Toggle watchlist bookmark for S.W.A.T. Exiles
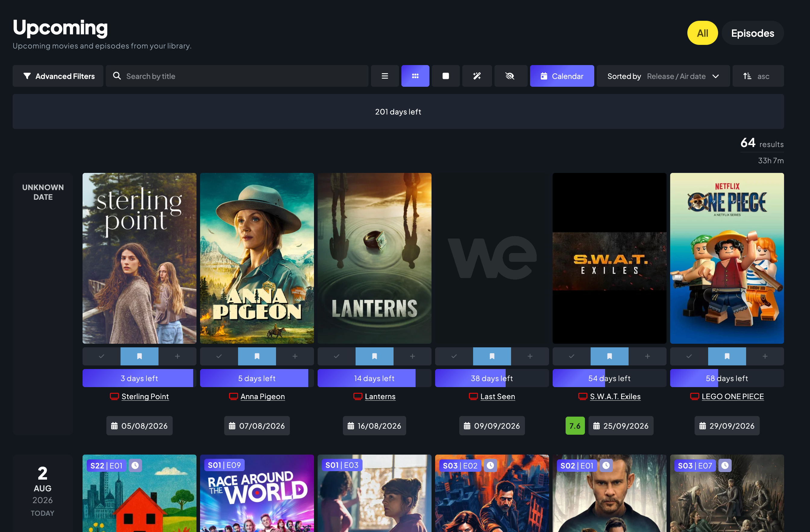This screenshot has height=532, width=810. point(610,356)
